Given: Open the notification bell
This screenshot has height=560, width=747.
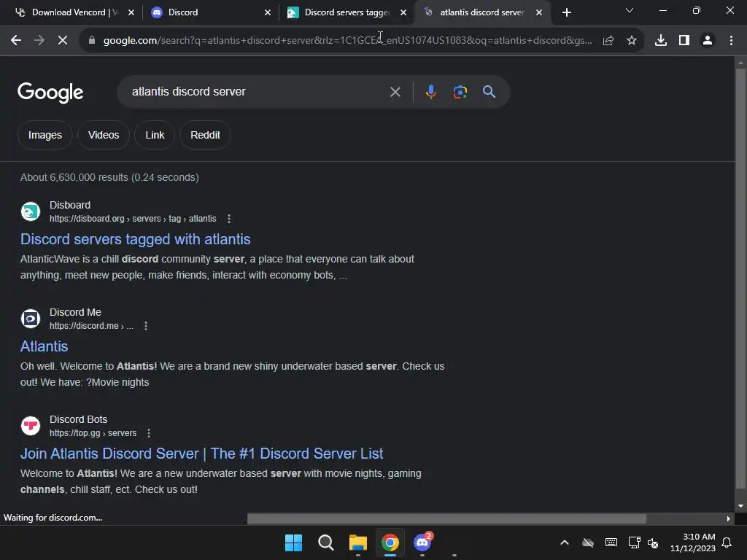Looking at the screenshot, I should click(x=727, y=542).
